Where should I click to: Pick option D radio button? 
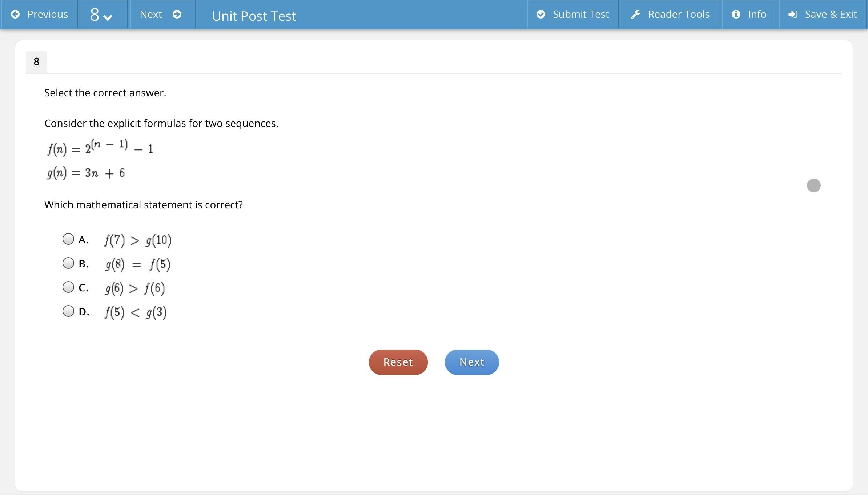pos(68,311)
